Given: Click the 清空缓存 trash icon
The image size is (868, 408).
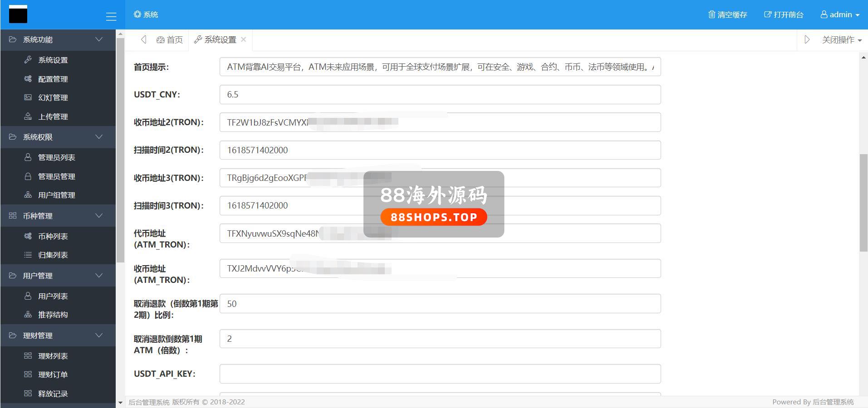Looking at the screenshot, I should point(711,15).
